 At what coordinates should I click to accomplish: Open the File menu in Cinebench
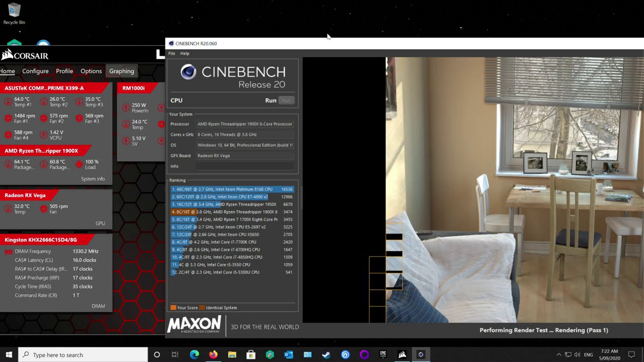pyautogui.click(x=172, y=53)
